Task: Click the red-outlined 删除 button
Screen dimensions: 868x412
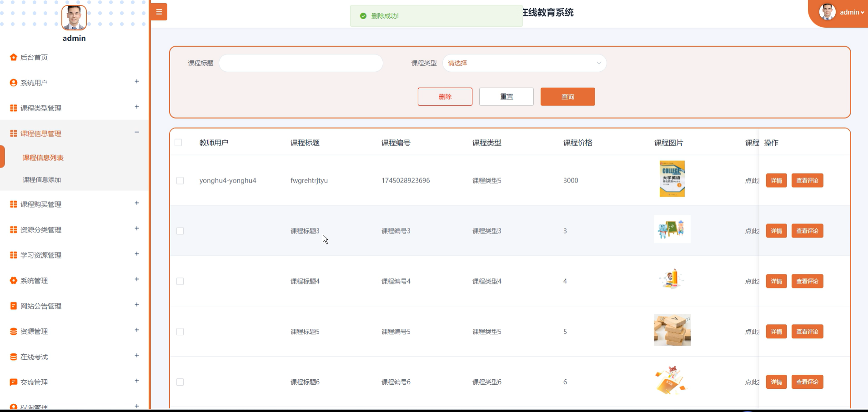Action: coord(445,97)
